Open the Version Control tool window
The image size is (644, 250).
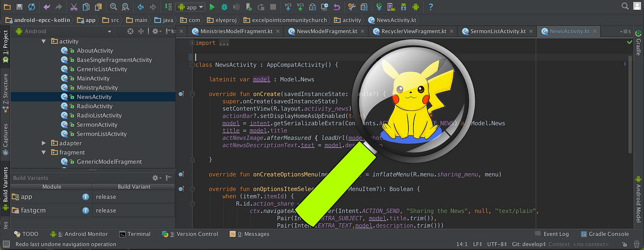[190, 234]
